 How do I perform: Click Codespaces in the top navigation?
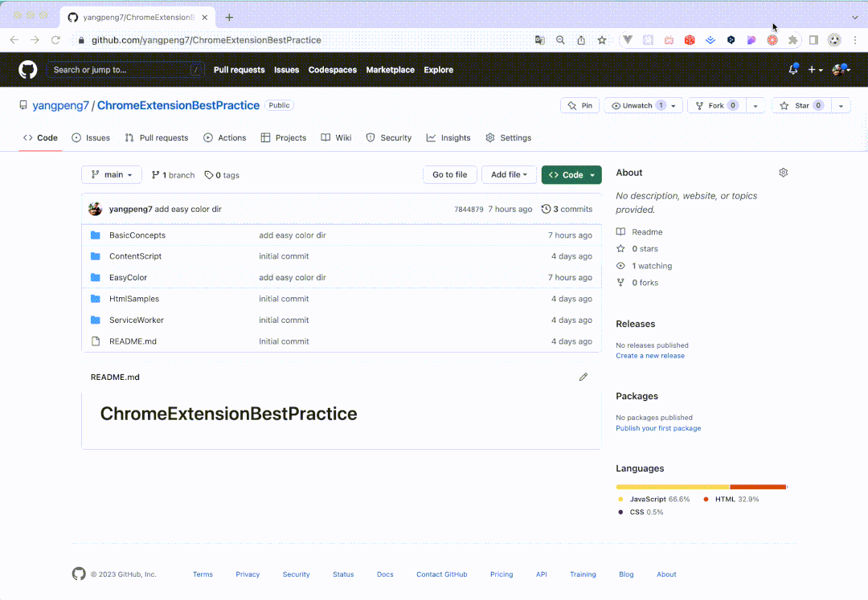pos(332,70)
